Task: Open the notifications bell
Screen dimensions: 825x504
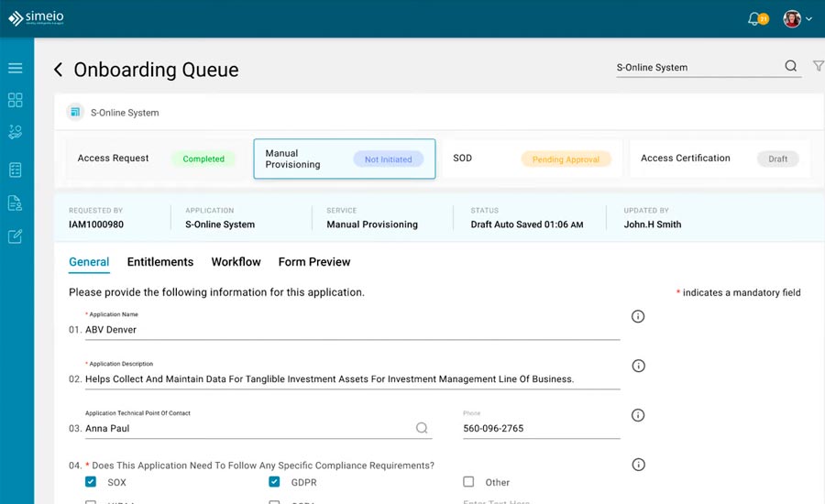Action: [x=754, y=18]
